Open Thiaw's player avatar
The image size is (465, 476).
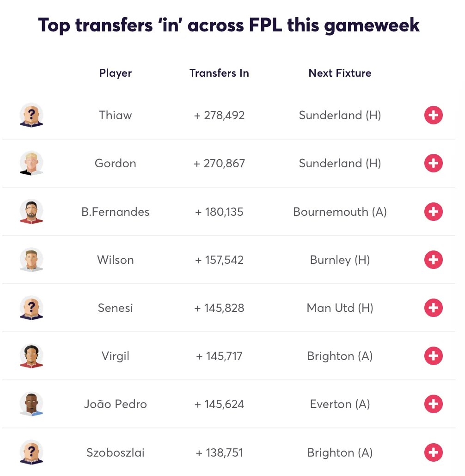pyautogui.click(x=31, y=115)
